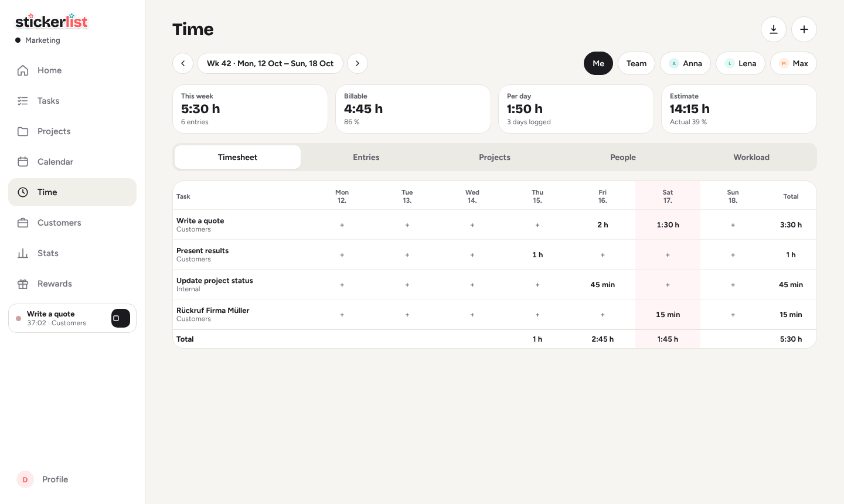The width and height of the screenshot is (844, 504).
Task: Toggle the Team filter pill
Action: pos(637,63)
